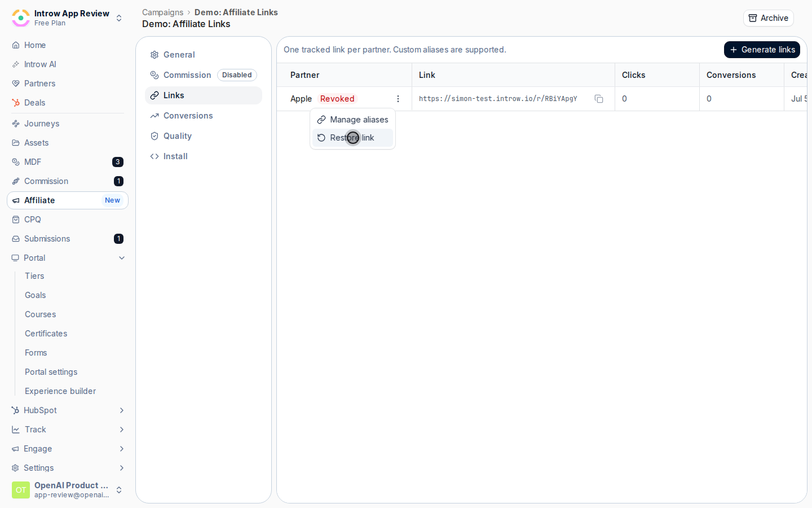
Task: Click the Introw AI sparkle icon
Action: (x=16, y=64)
